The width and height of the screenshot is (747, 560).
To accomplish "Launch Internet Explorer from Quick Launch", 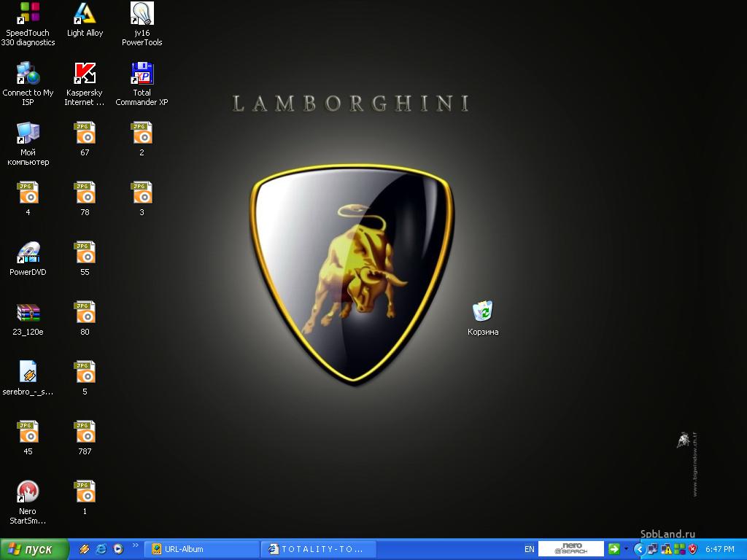I will coord(101,549).
